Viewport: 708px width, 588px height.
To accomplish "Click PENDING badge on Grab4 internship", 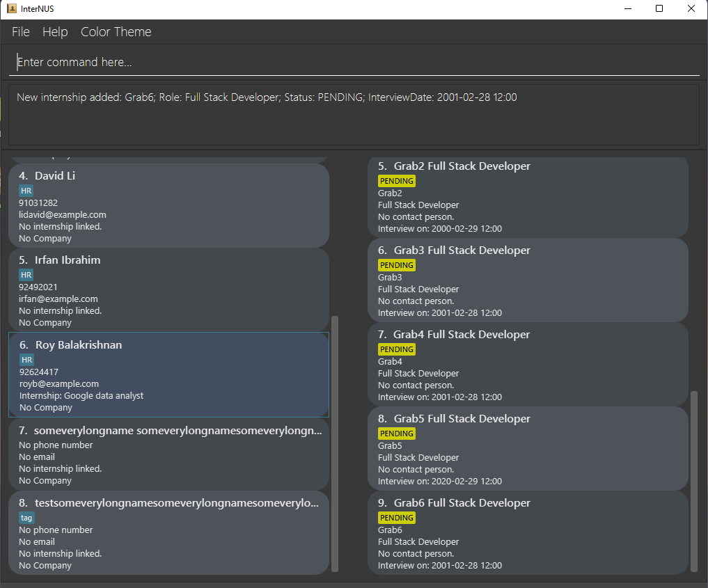I will (x=396, y=349).
